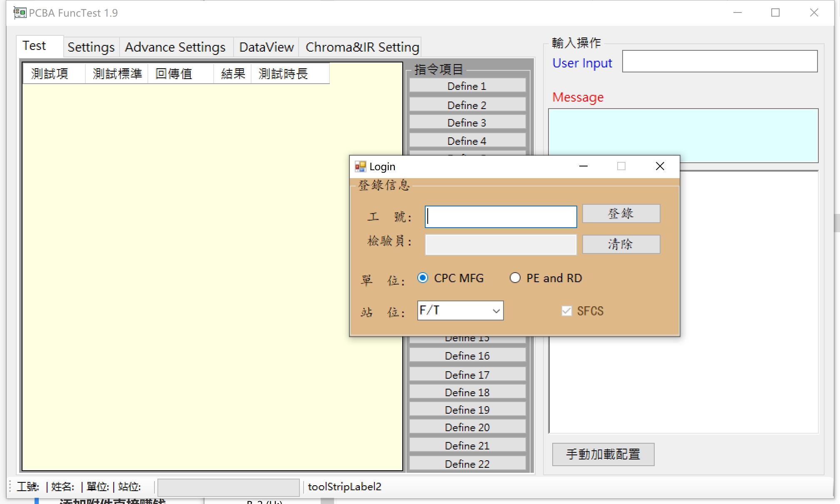The width and height of the screenshot is (840, 504).
Task: Click the 站位 label in the status bar
Action: (x=130, y=487)
